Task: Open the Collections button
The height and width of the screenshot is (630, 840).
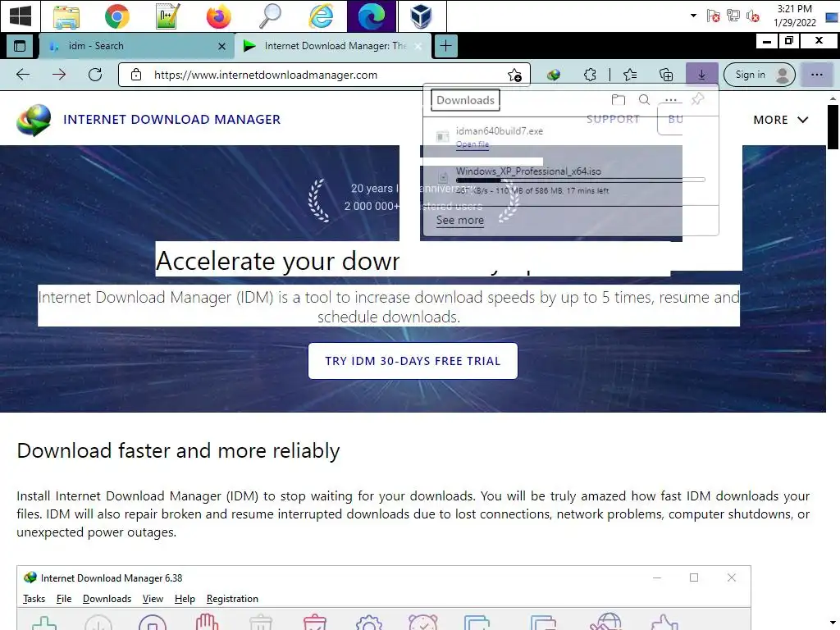Action: 666,75
